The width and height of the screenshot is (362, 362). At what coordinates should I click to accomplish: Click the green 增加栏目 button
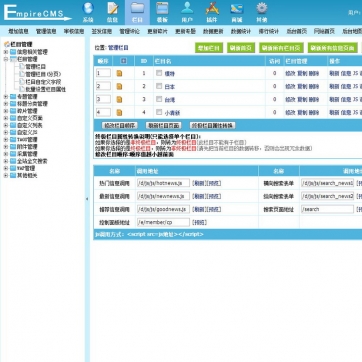209,48
